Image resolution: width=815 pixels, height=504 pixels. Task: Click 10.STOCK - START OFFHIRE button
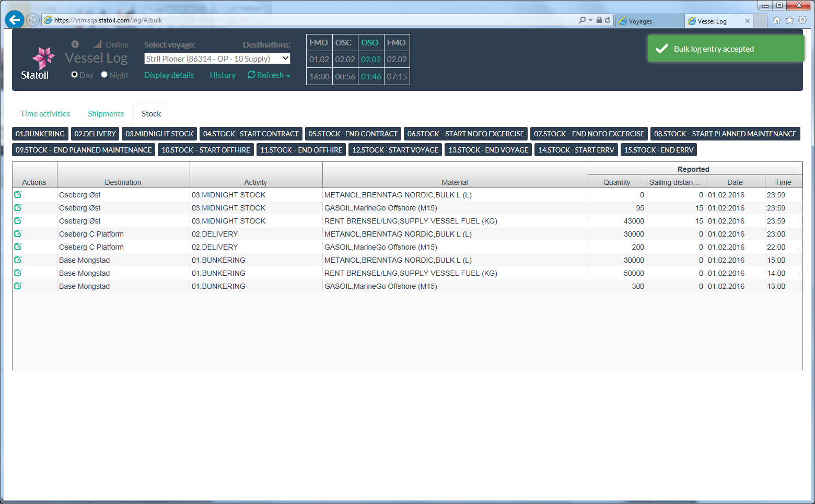click(206, 150)
